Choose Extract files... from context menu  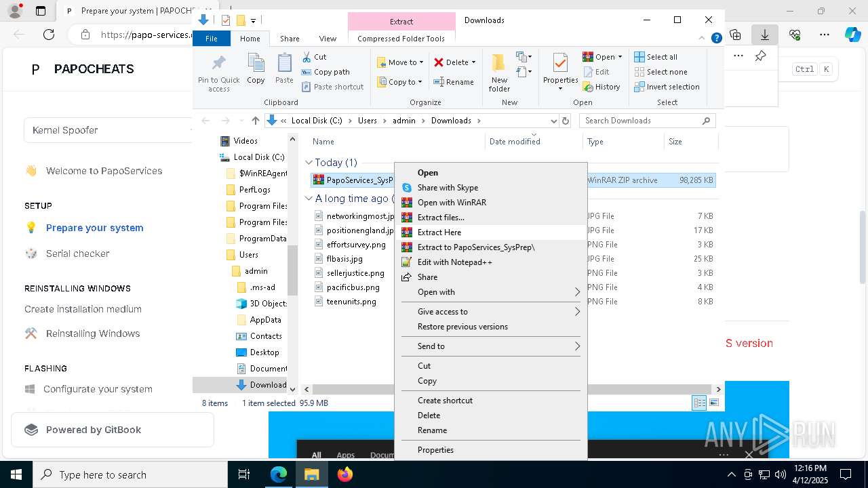coord(490,218)
